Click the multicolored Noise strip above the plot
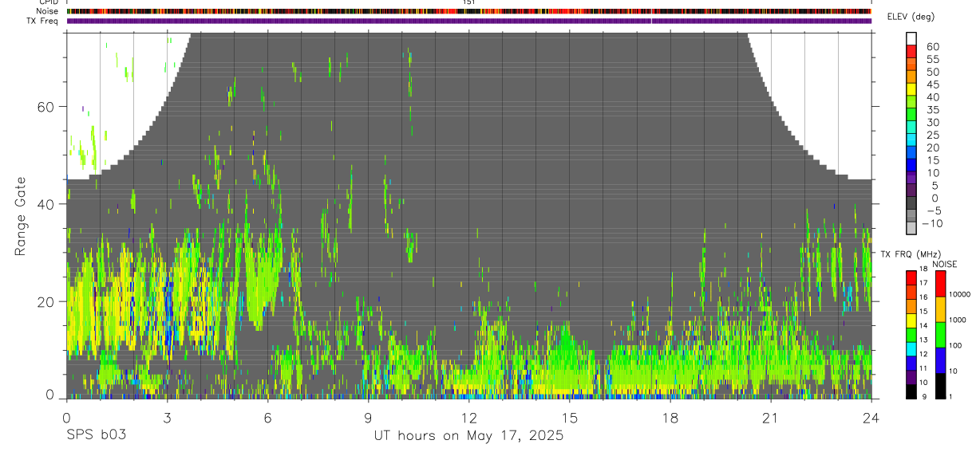The width and height of the screenshot is (980, 452). (469, 11)
